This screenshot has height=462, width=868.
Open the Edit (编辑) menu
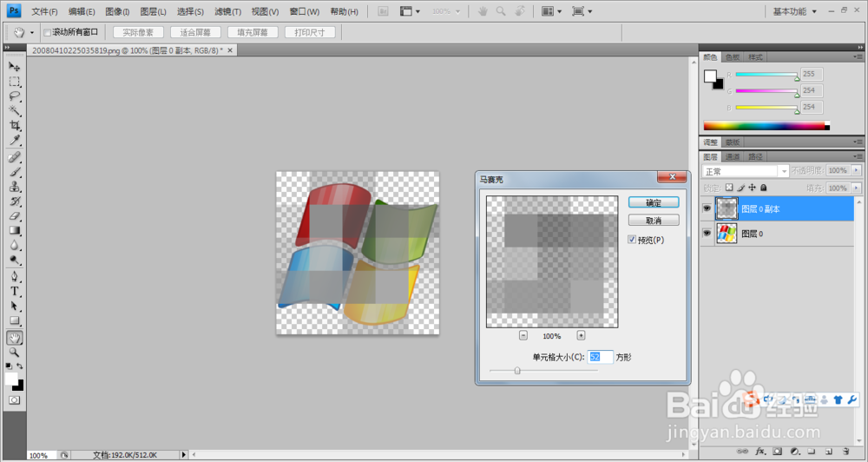[x=82, y=11]
